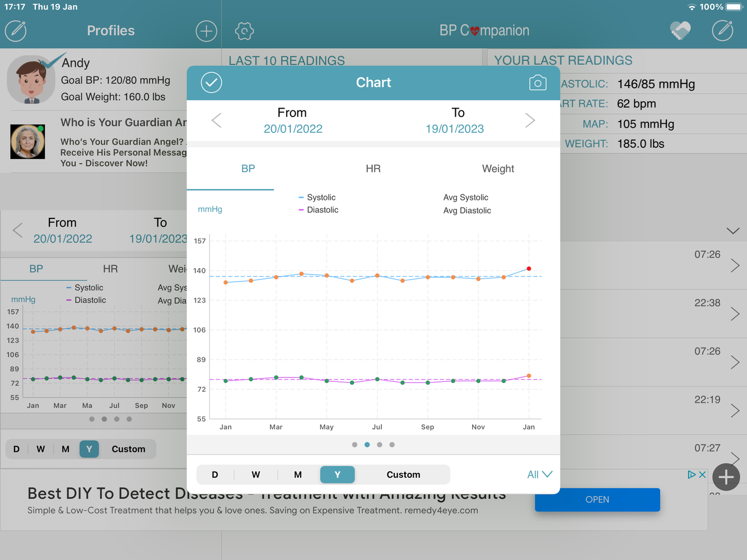The image size is (747, 560).
Task: Select Y range in Chart popup
Action: coord(338,475)
